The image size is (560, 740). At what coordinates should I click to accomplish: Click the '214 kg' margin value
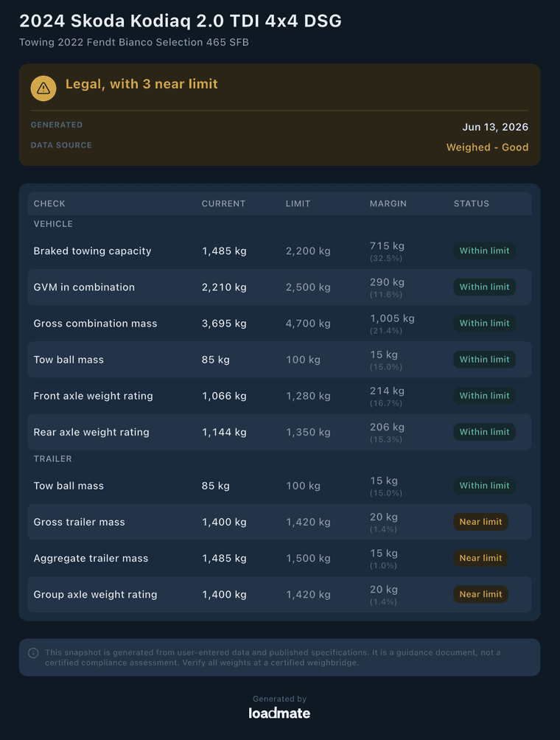click(x=387, y=391)
